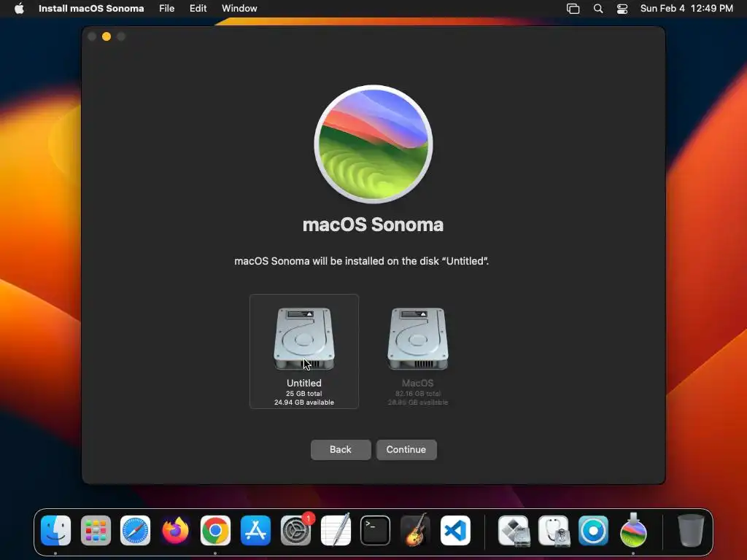Open the Trash from the Dock
747x560 pixels.
[x=690, y=531]
